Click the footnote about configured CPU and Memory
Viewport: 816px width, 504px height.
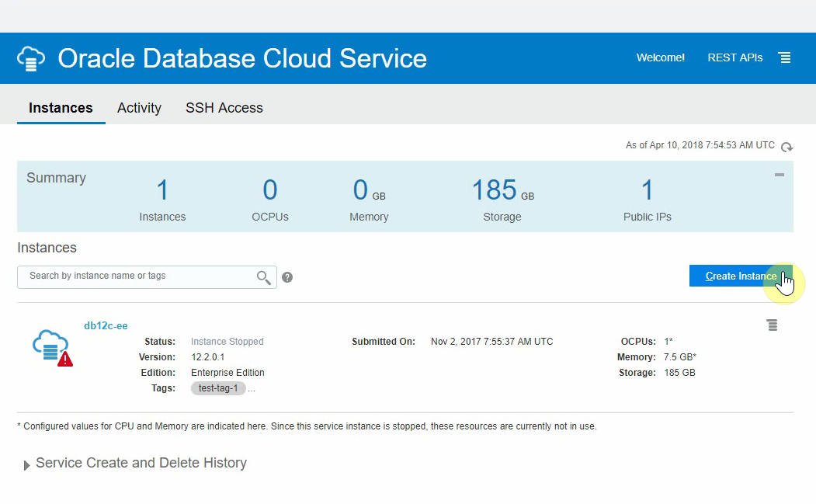point(307,426)
